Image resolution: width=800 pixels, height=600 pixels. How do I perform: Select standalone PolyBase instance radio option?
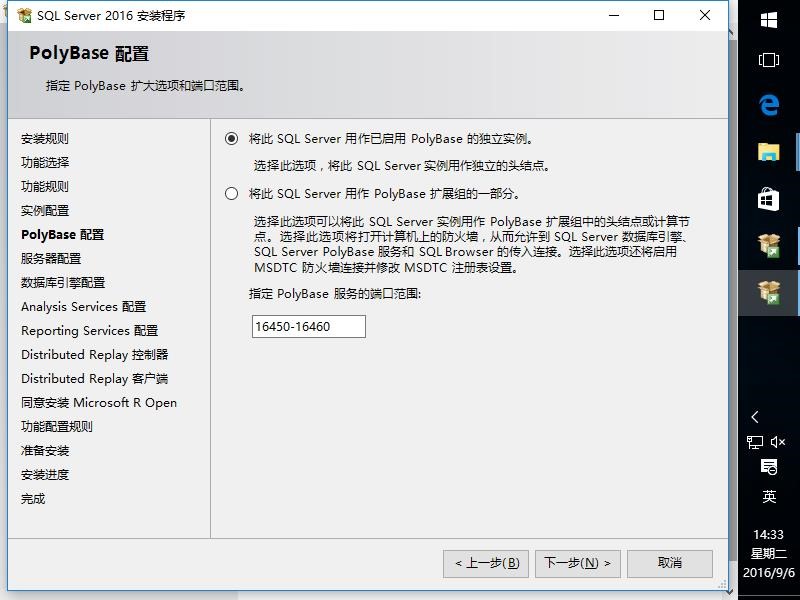point(232,139)
